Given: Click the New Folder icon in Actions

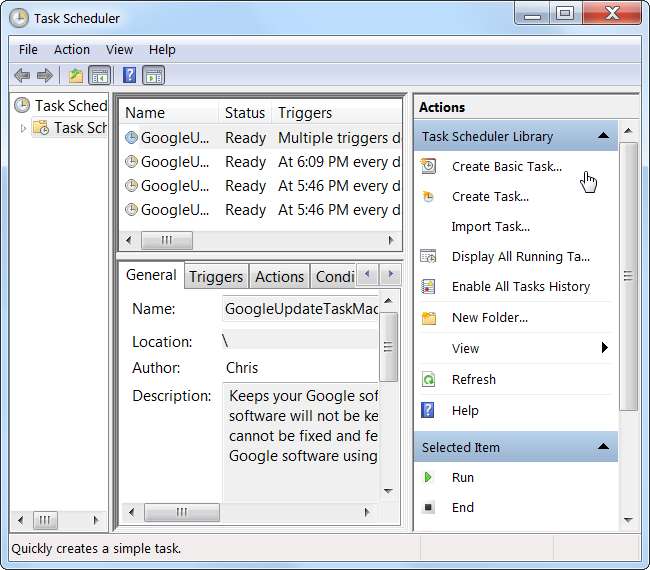Looking at the screenshot, I should pos(429,318).
